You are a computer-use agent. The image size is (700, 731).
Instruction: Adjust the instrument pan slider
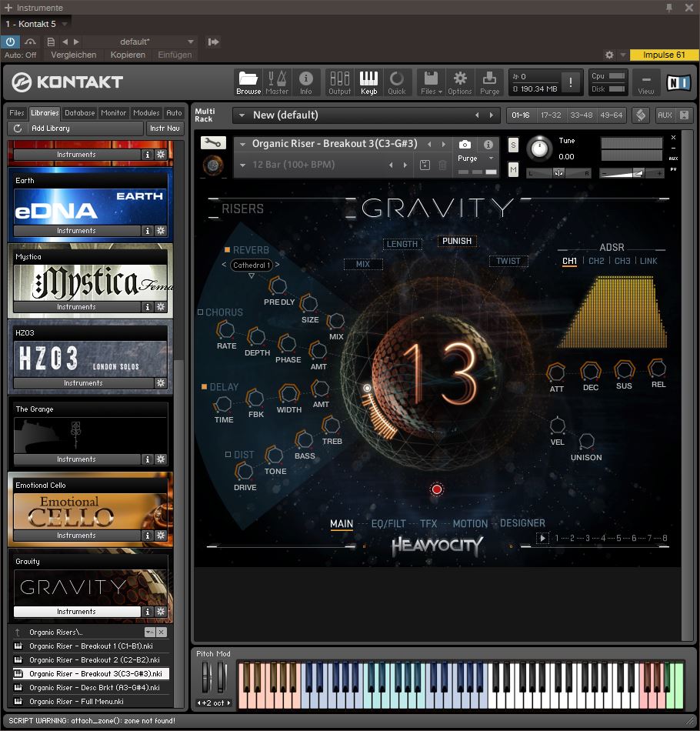pyautogui.click(x=558, y=173)
